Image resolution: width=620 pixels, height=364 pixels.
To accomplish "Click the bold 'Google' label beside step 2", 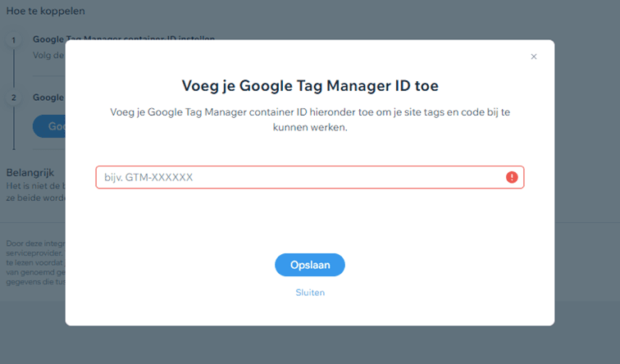I will point(48,98).
